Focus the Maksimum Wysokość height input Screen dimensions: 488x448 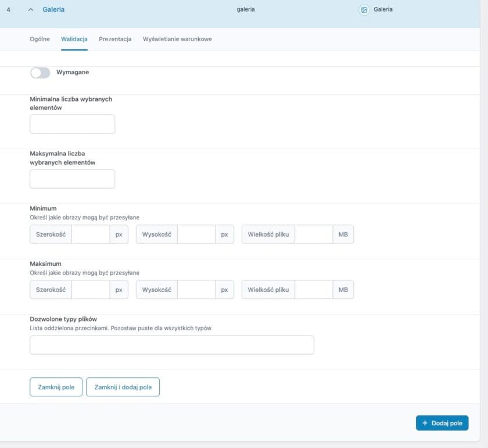coord(196,290)
